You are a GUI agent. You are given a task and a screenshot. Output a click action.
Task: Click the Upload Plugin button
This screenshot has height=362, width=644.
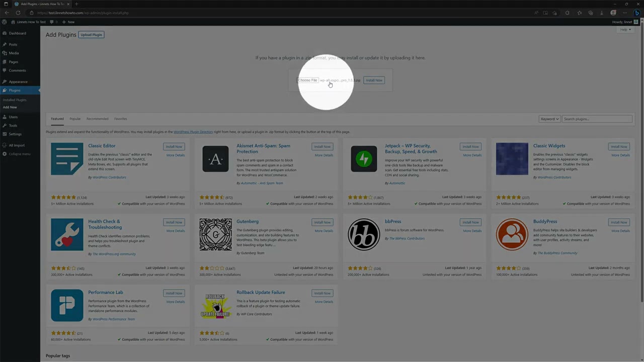[x=91, y=35]
